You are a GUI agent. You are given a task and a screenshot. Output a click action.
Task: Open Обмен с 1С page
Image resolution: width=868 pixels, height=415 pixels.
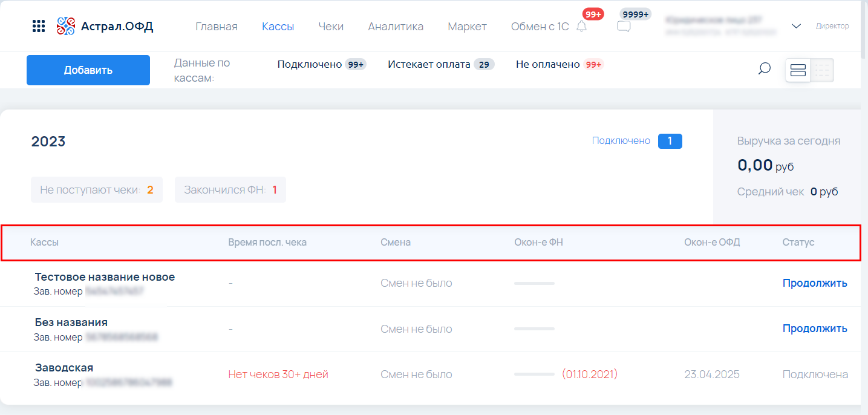(x=540, y=27)
